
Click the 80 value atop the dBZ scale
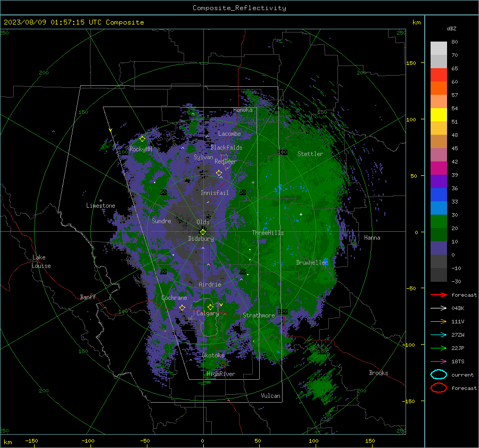[455, 42]
